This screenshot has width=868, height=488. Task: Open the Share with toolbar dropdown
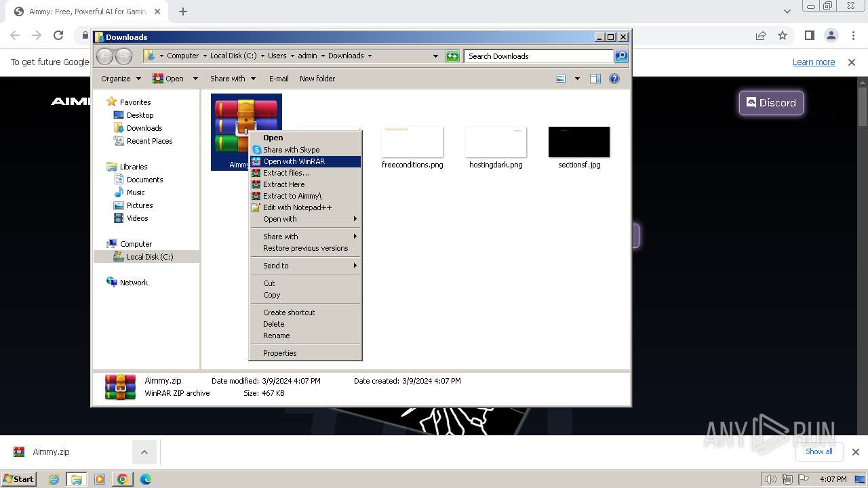[x=233, y=79]
